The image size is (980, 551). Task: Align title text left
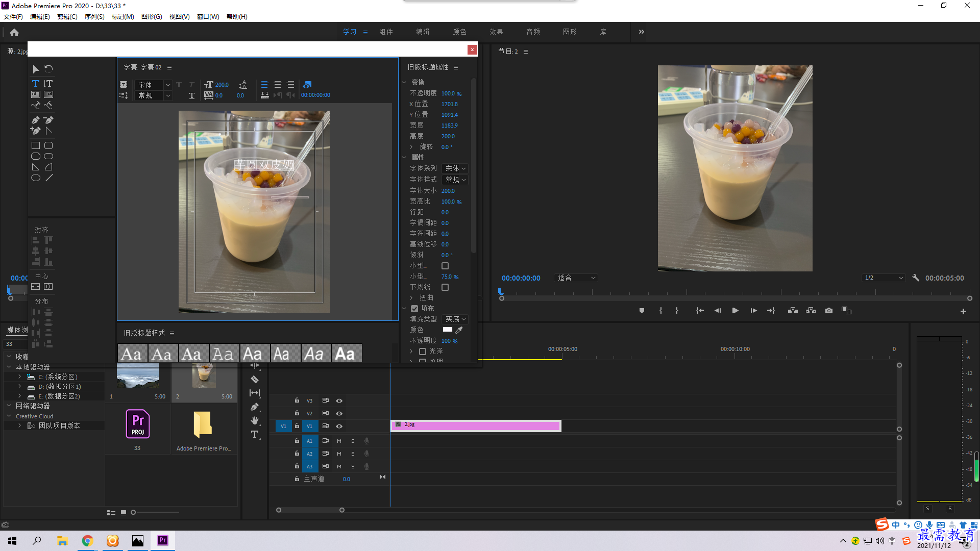(265, 85)
